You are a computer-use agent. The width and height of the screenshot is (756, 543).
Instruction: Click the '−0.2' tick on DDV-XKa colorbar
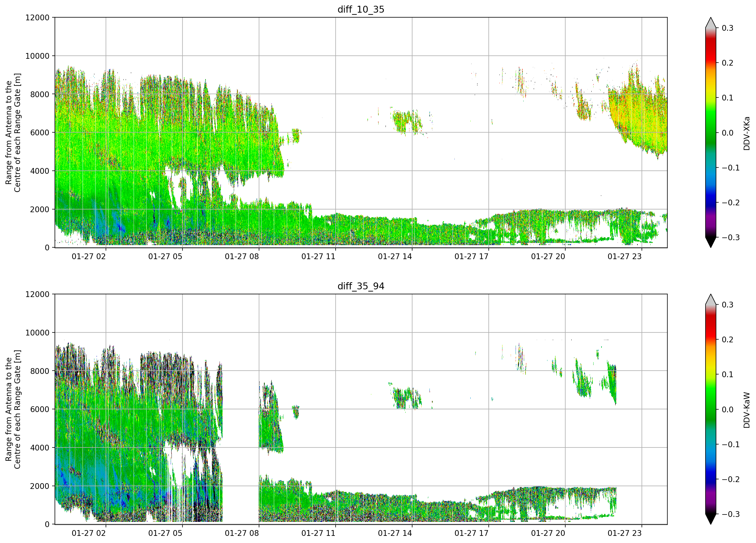pos(731,203)
